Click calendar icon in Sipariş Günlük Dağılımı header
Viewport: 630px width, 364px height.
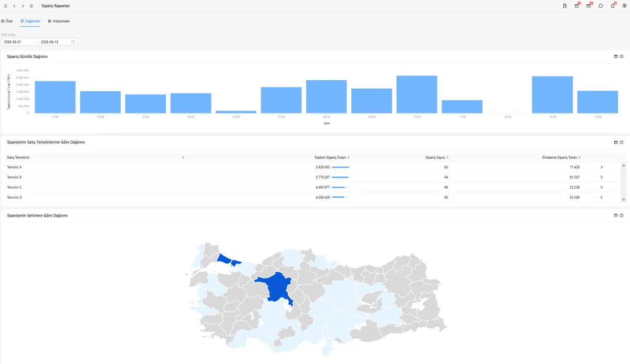pyautogui.click(x=616, y=56)
